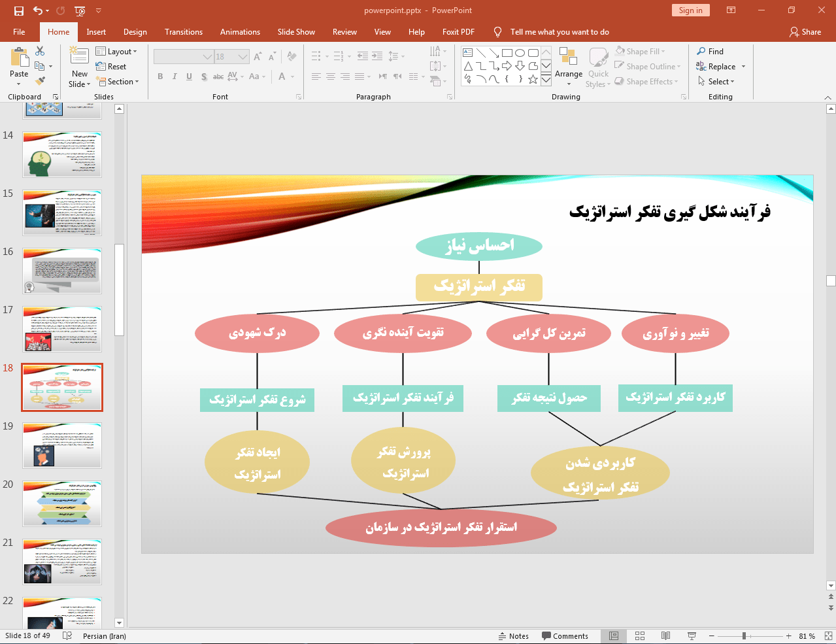836x644 pixels.
Task: Click the Tell me lightbulb icon
Action: 498,31
